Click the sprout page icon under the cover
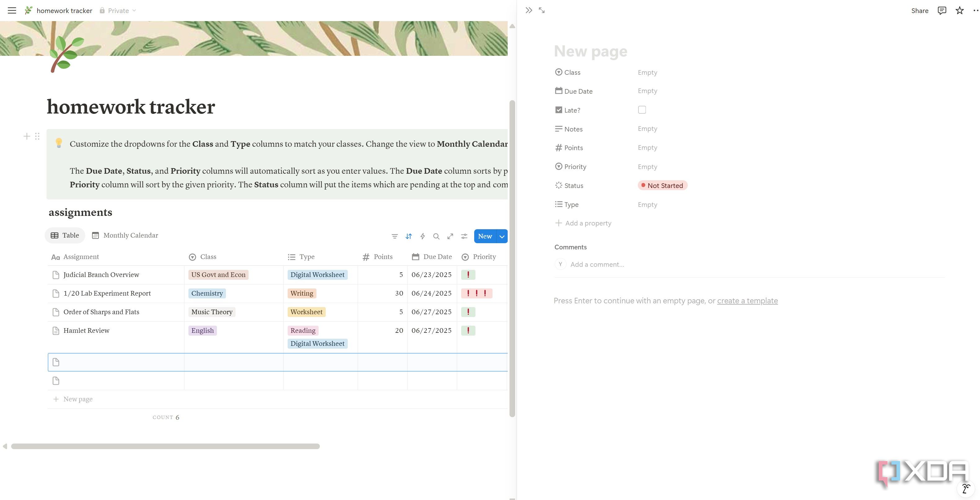This screenshot has height=500, width=980. (67, 54)
